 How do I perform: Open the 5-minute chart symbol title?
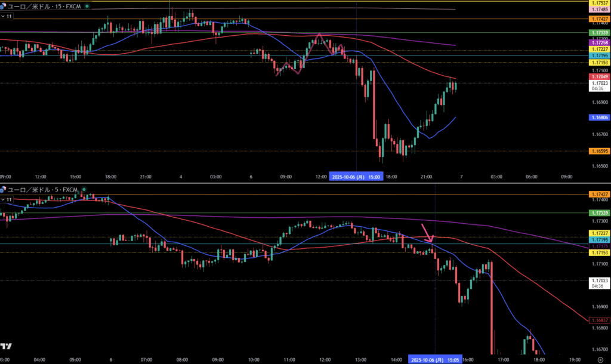[42, 190]
